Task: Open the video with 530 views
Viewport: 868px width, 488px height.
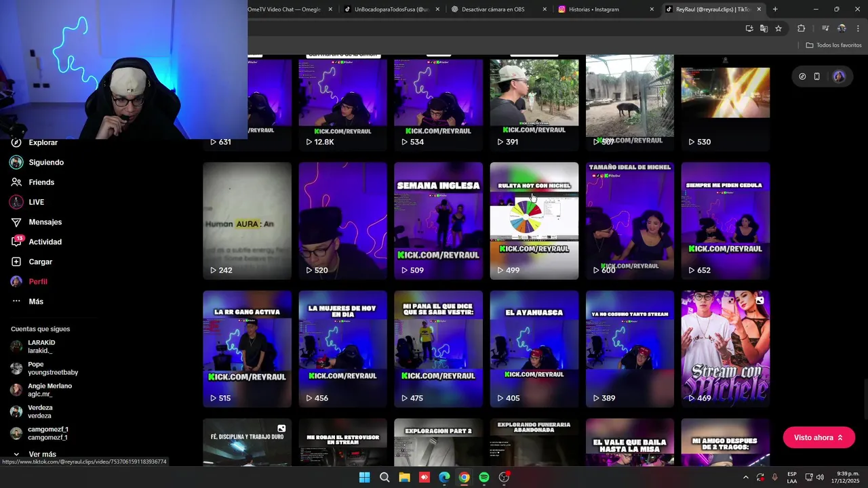Action: (x=725, y=103)
